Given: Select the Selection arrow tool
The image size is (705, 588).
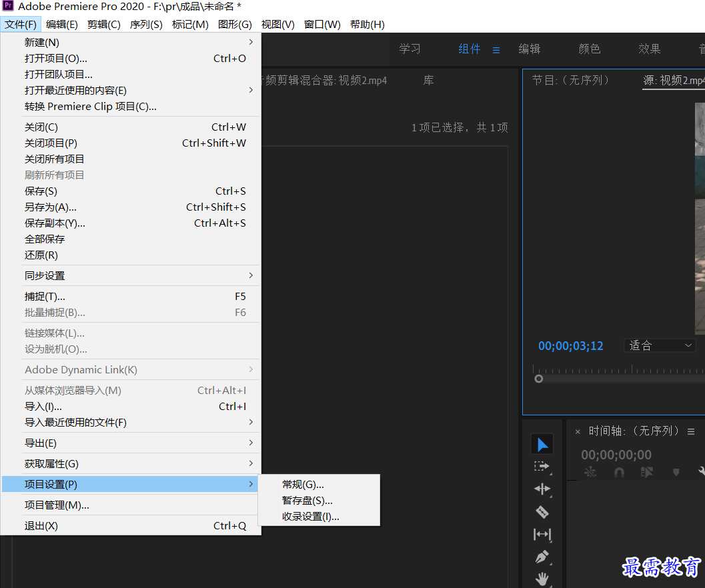Looking at the screenshot, I should click(x=542, y=445).
